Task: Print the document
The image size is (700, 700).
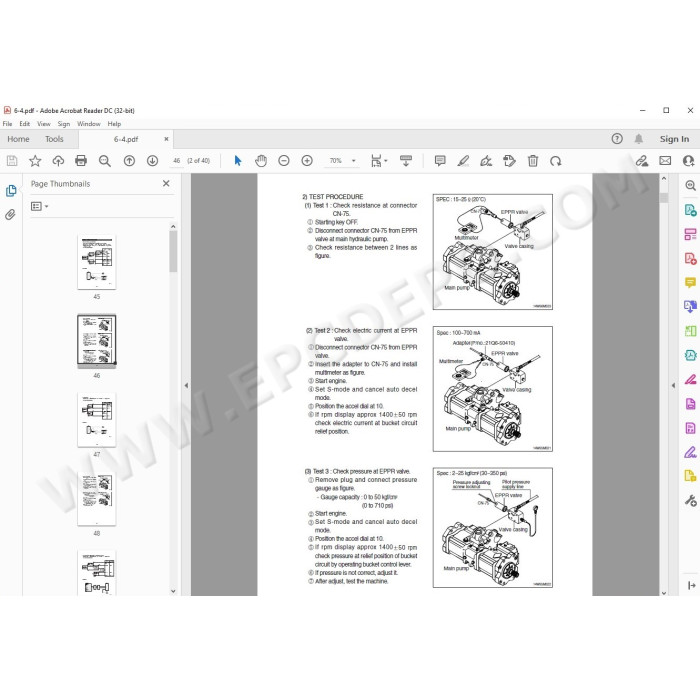Action: click(81, 161)
